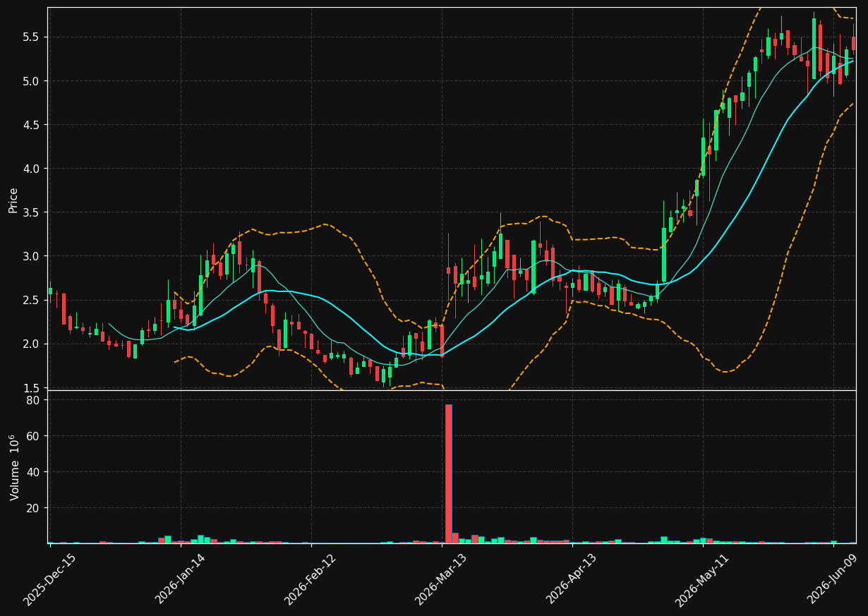
Task: Click the Volume 10⁶ axis title
Action: 13,467
